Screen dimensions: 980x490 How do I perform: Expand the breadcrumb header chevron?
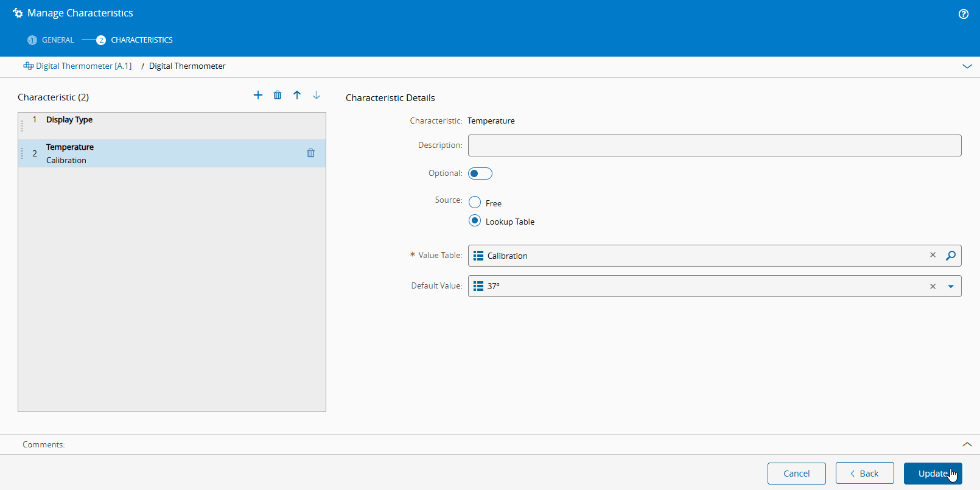[x=967, y=66]
